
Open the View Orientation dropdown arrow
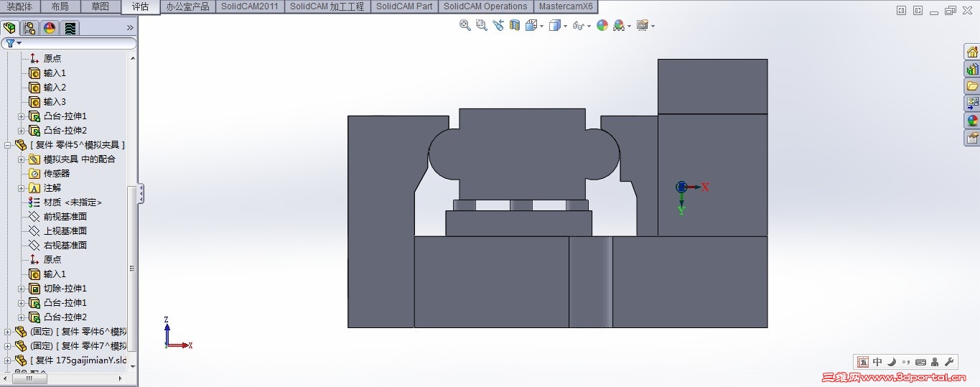coord(541,27)
